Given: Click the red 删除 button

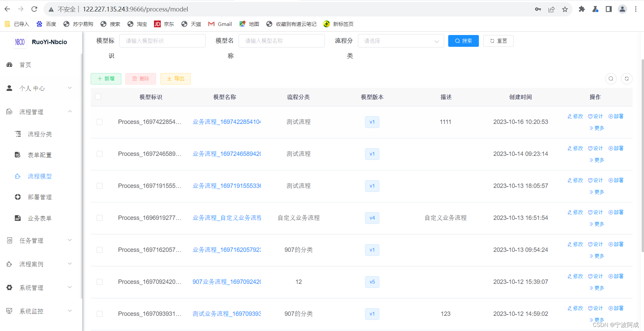Looking at the screenshot, I should tap(141, 78).
